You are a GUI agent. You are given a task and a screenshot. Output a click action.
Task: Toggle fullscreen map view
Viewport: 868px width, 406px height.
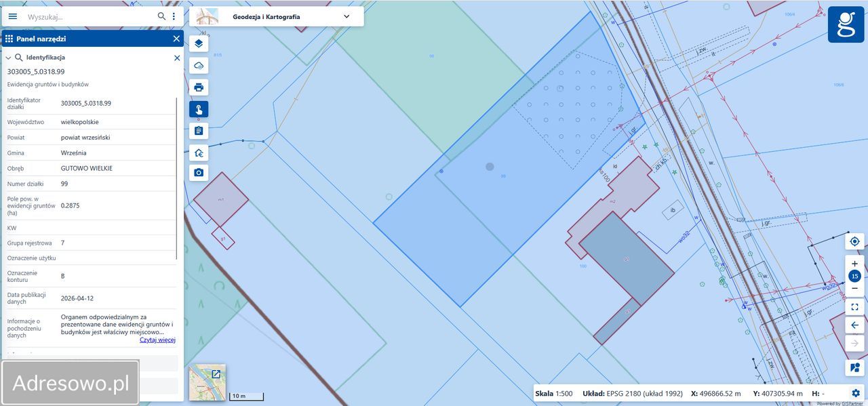tap(854, 306)
